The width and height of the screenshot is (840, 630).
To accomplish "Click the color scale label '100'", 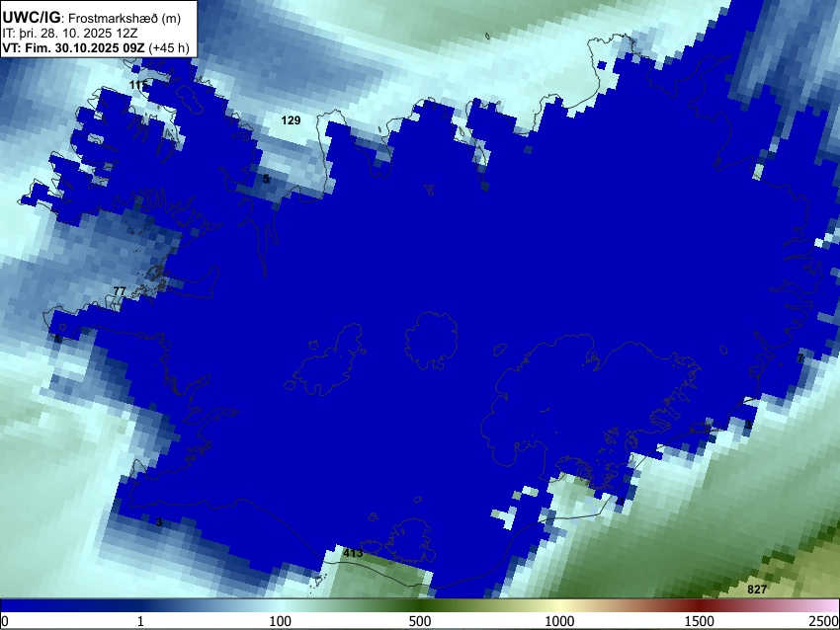I will pyautogui.click(x=281, y=621).
